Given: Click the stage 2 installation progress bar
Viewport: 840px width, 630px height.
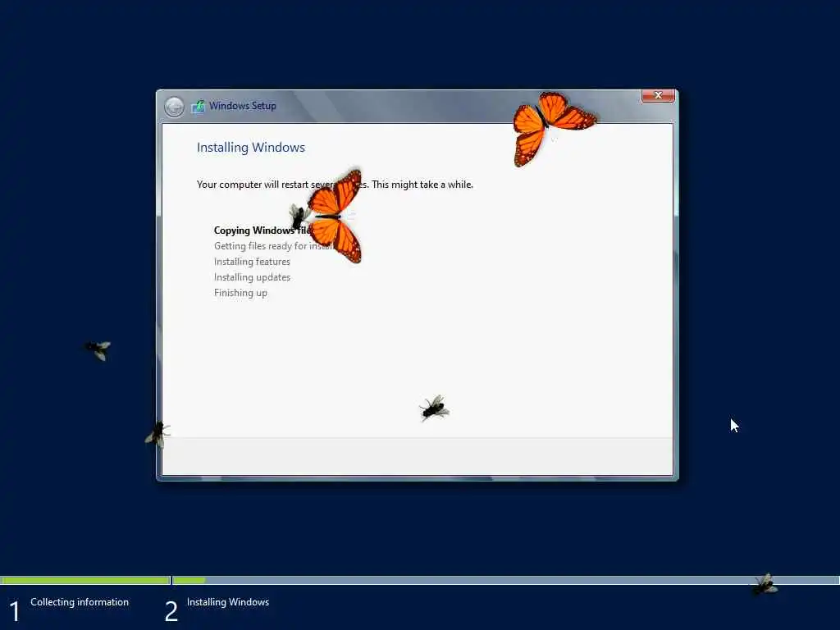Looking at the screenshot, I should 505,580.
